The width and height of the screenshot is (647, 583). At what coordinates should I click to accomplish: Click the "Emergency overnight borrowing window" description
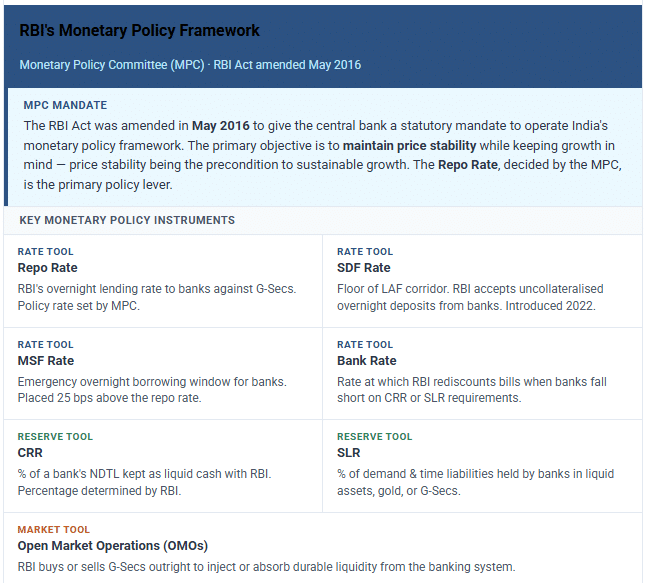(151, 382)
